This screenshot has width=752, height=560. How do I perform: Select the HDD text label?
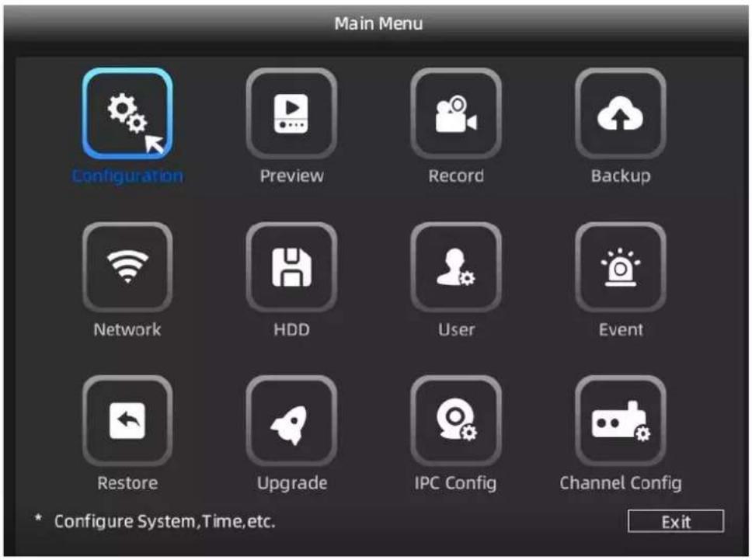pos(291,329)
